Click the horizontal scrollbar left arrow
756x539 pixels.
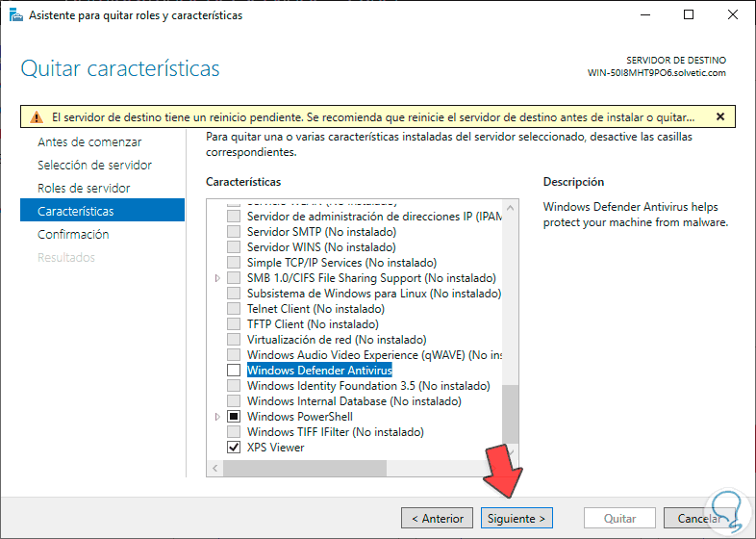(x=215, y=468)
